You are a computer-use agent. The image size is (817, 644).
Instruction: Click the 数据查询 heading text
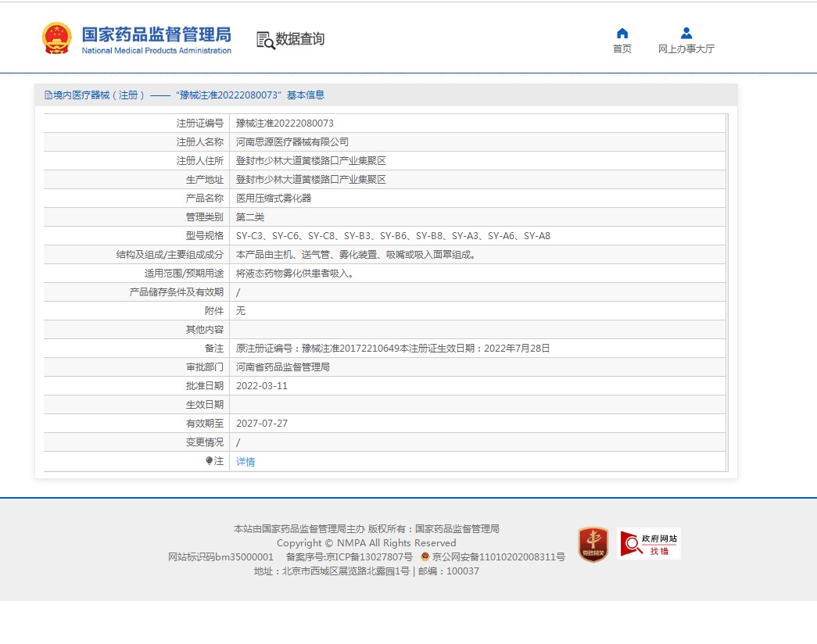[x=299, y=39]
